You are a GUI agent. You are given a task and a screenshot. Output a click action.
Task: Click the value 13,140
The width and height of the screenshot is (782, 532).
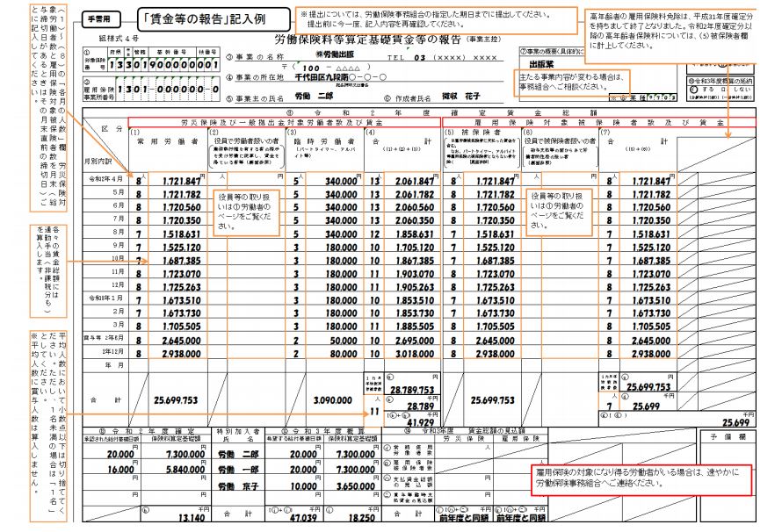point(192,518)
